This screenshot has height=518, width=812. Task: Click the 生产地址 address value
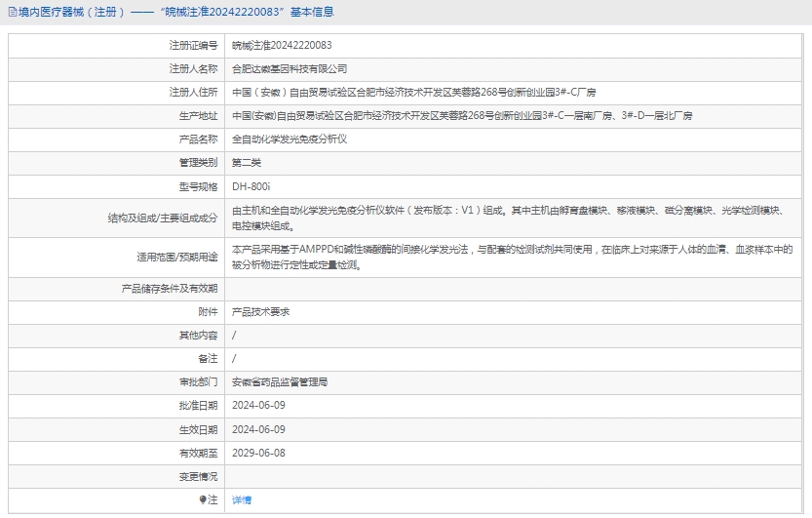[x=462, y=115]
